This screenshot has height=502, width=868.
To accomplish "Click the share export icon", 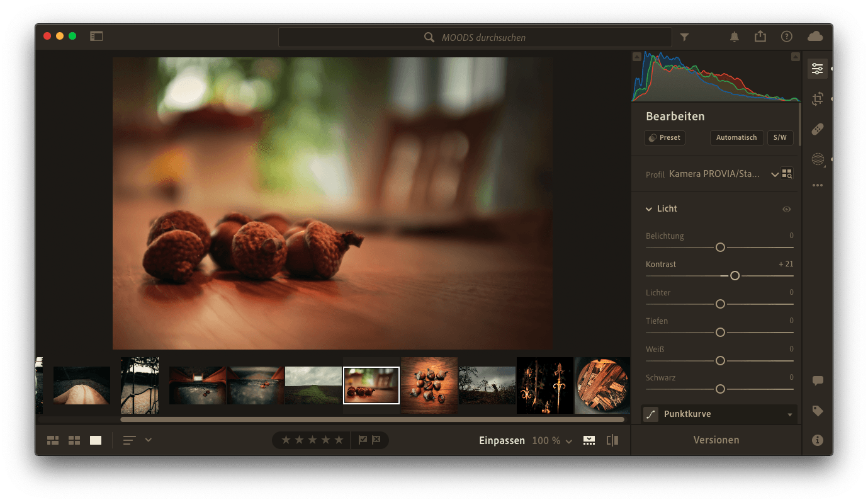I will click(760, 37).
